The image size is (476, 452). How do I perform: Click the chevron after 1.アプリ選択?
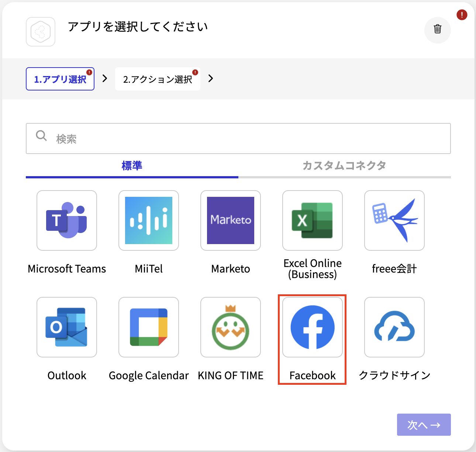pos(105,78)
